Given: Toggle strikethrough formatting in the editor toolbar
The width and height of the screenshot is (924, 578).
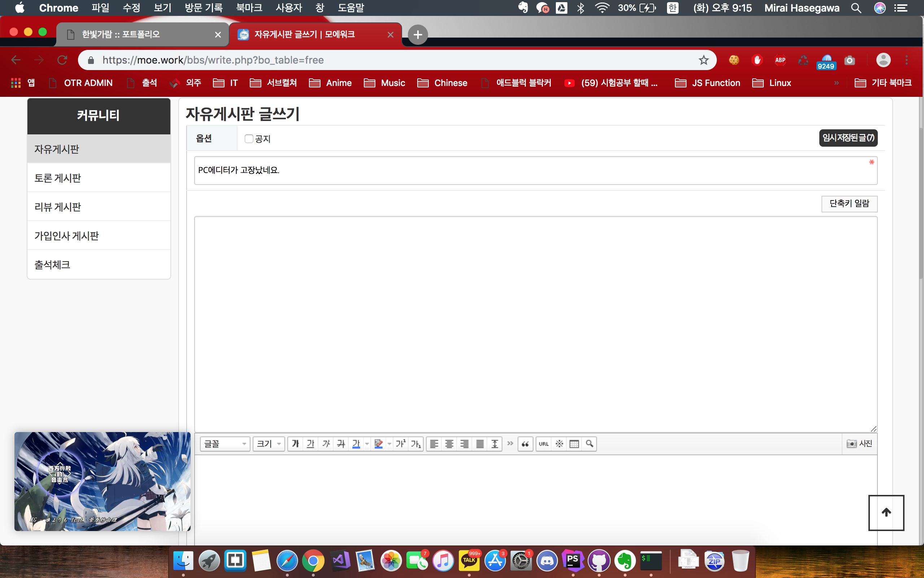Looking at the screenshot, I should (x=341, y=444).
